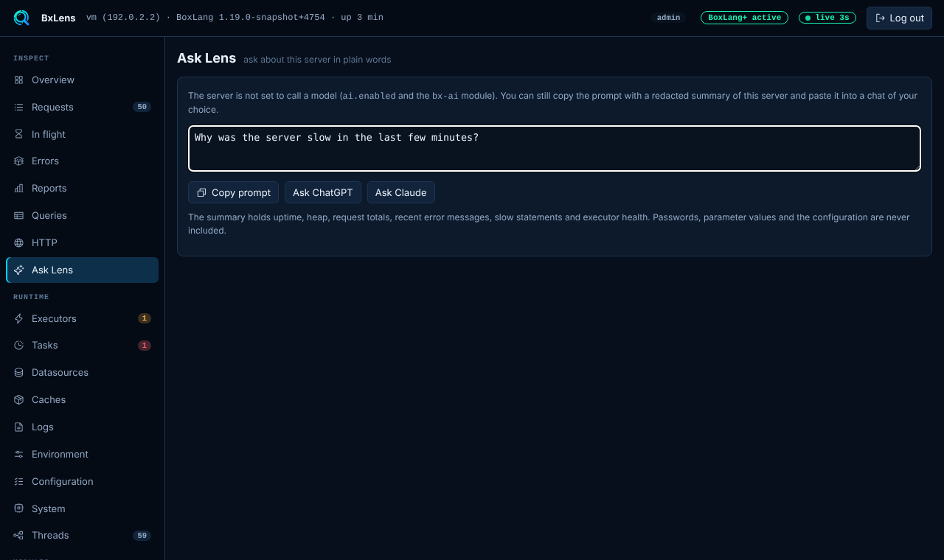Open the Configuration page
The width and height of the screenshot is (944, 560).
(x=82, y=481)
